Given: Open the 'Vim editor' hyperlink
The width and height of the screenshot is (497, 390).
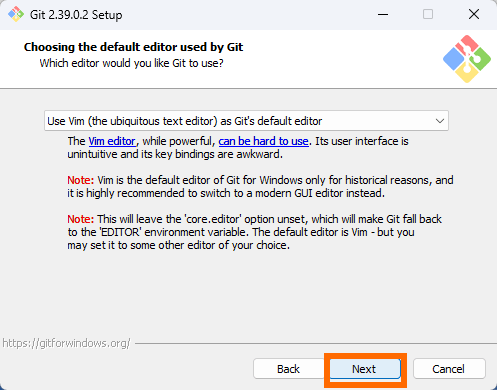Looking at the screenshot, I should click(x=112, y=141).
